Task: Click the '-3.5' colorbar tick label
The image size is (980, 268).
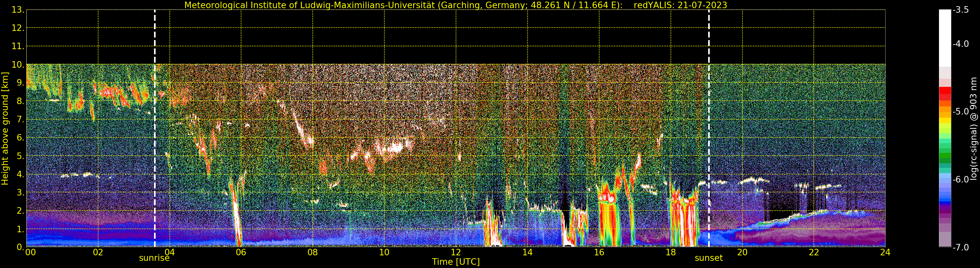Action: tap(960, 10)
